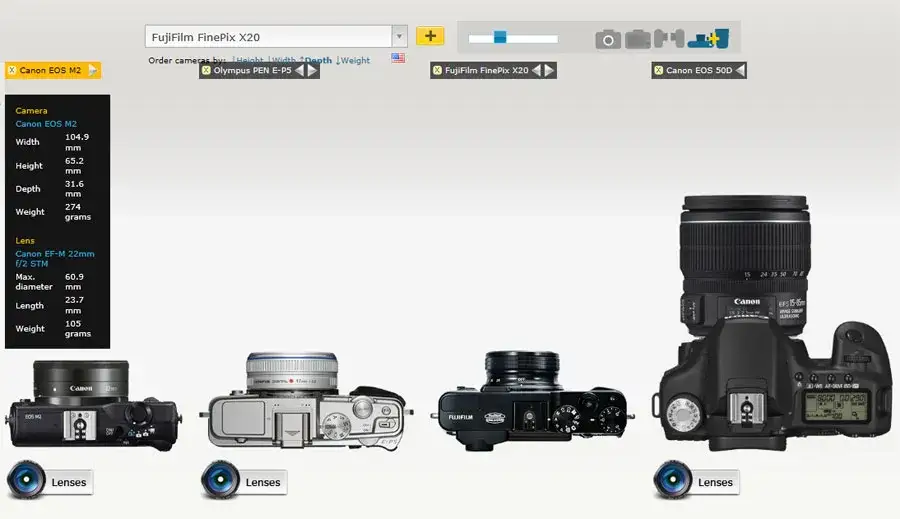
Task: Remove Olympus PEN E-P5 from comparison
Action: (x=206, y=71)
